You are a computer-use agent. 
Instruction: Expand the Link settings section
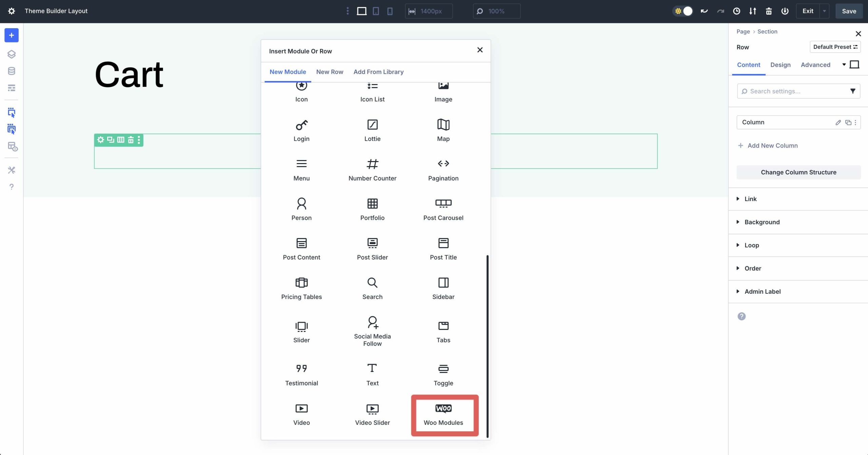click(750, 199)
